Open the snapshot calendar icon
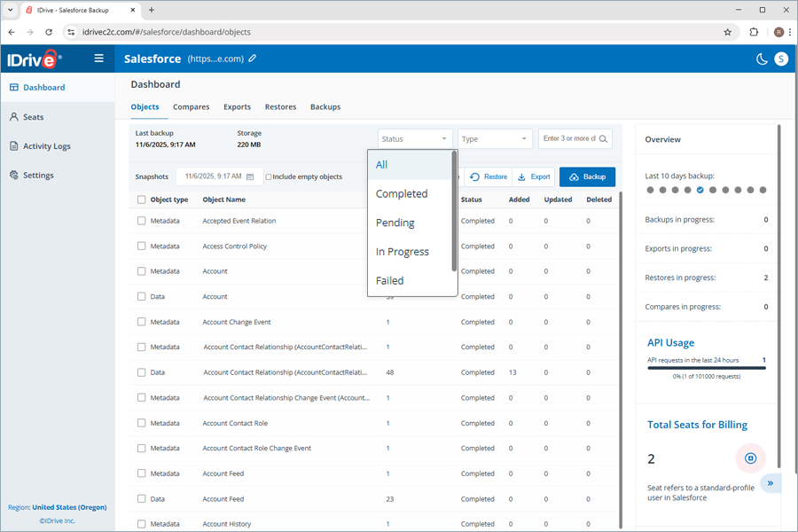 [x=250, y=176]
